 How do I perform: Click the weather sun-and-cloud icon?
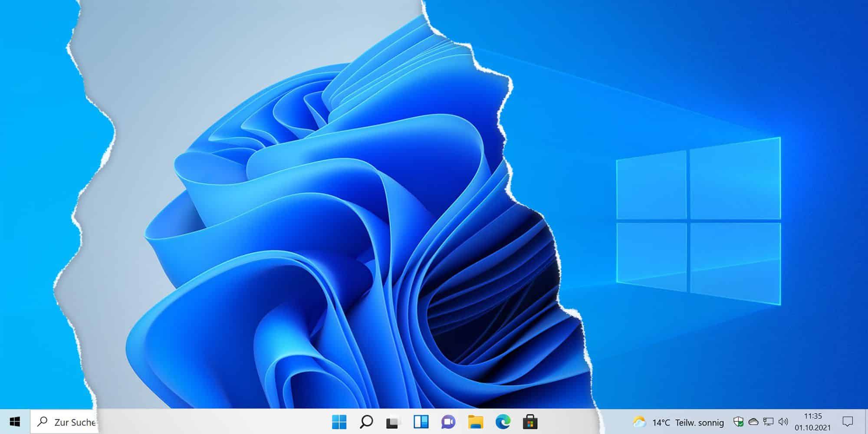tap(639, 422)
